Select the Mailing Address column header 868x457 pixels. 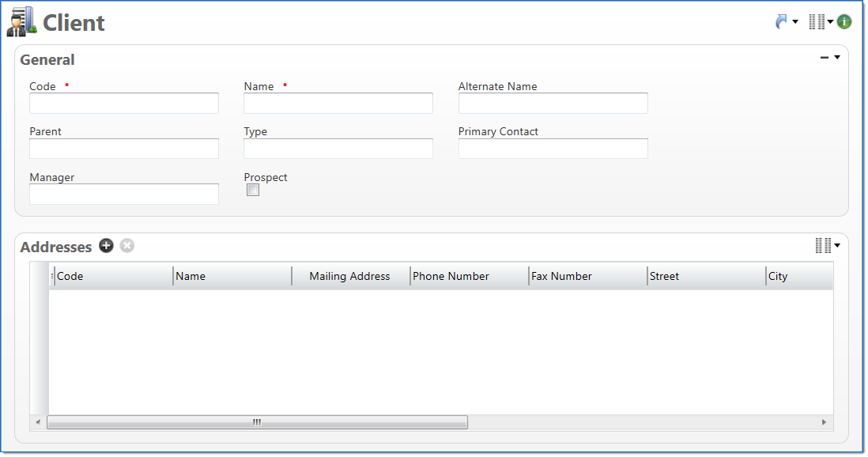point(349,276)
